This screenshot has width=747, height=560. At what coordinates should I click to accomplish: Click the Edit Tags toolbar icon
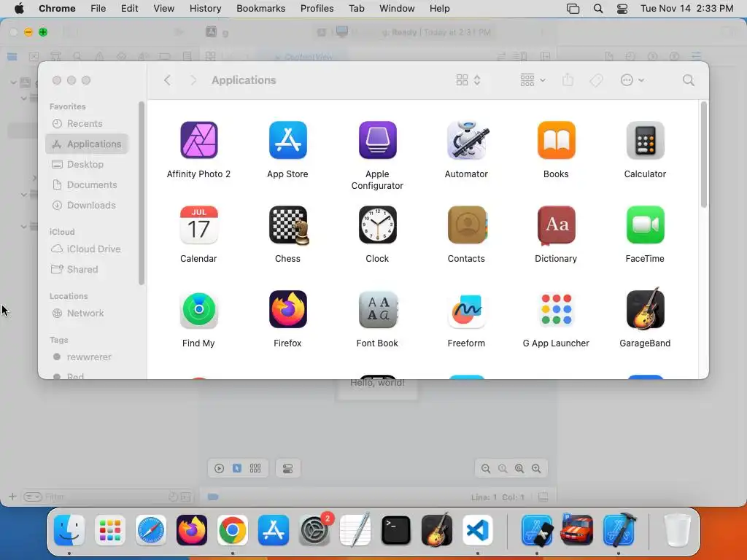tap(596, 80)
